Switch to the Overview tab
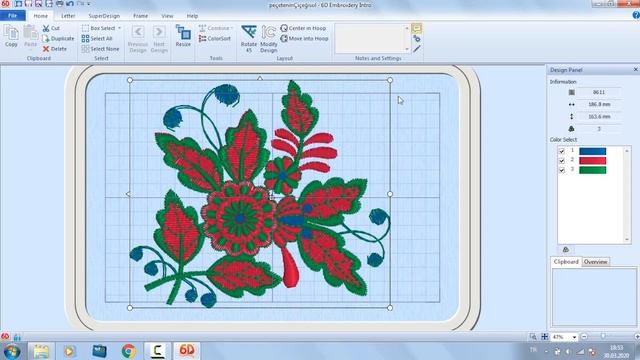Screen dimensions: 640x360 [596, 262]
